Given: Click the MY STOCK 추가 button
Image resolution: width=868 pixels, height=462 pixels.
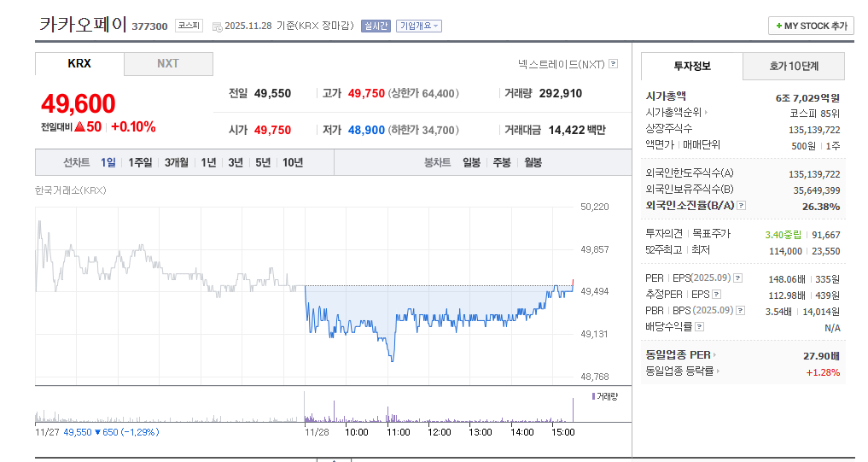Looking at the screenshot, I should pos(811,26).
